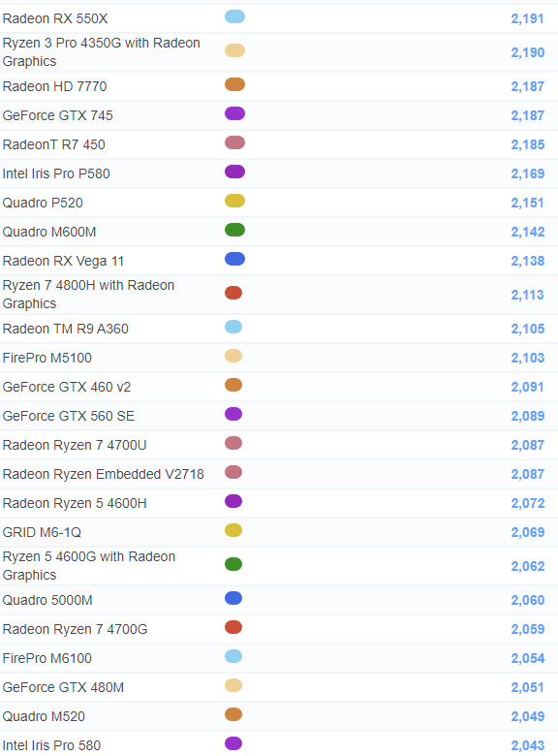This screenshot has width=558, height=756.
Task: Click yellow swatch beside Quadro P520
Action: pyautogui.click(x=234, y=201)
